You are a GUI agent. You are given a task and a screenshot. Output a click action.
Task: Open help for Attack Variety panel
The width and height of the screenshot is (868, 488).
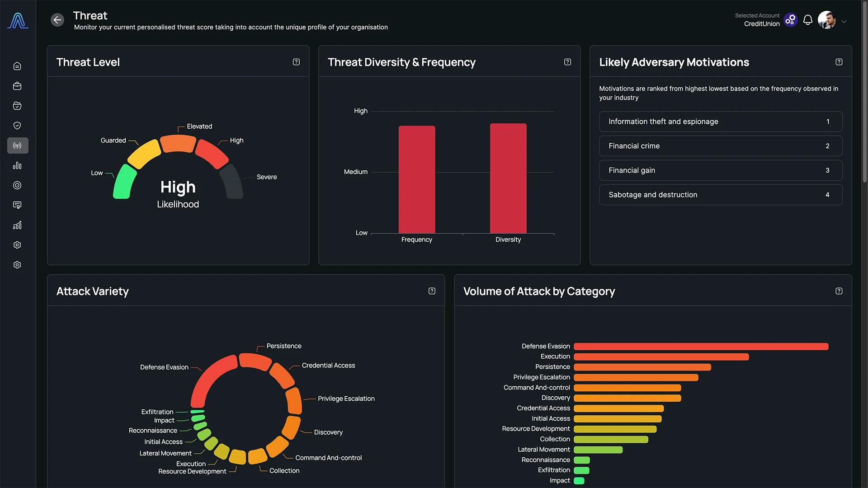[x=432, y=291]
